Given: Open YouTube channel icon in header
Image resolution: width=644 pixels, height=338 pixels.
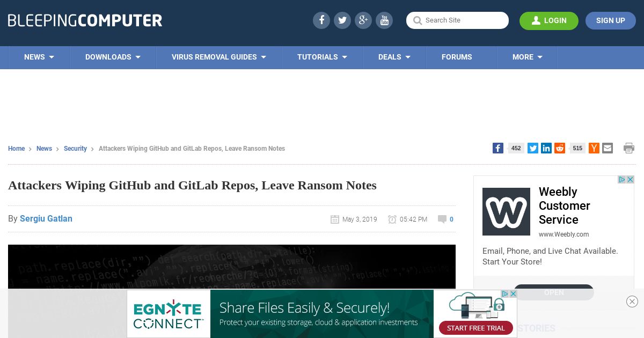Looking at the screenshot, I should pyautogui.click(x=384, y=20).
